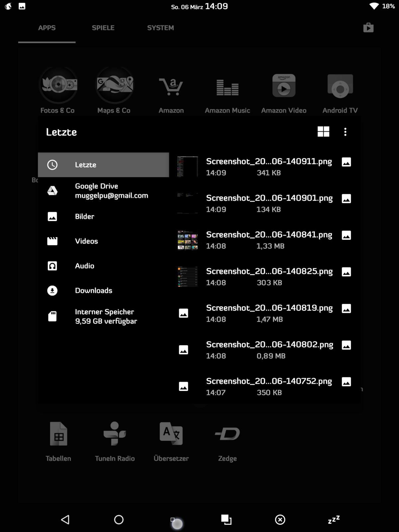Viewport: 399px width, 532px height.
Task: Select Google Drive in sidebar
Action: pyautogui.click(x=103, y=191)
